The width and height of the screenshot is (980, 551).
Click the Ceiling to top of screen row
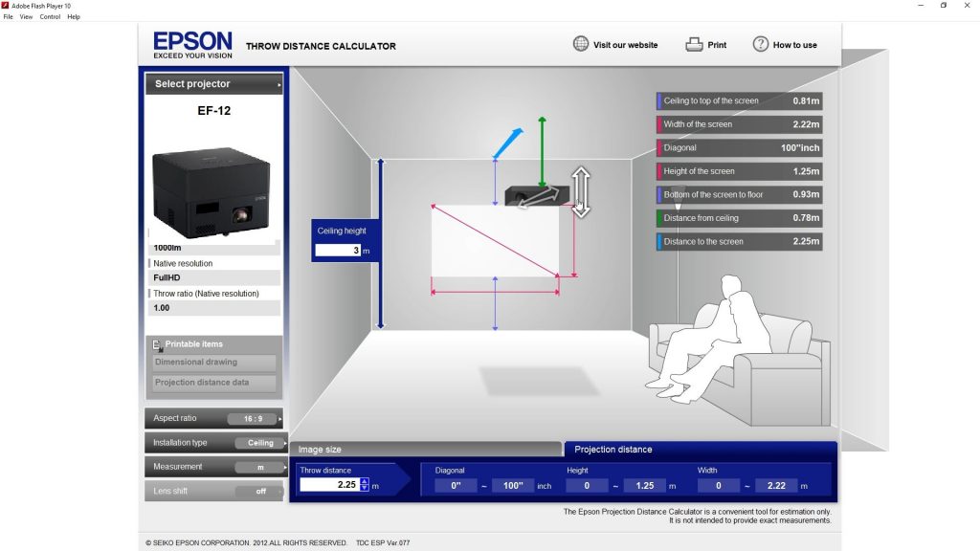pyautogui.click(x=740, y=100)
